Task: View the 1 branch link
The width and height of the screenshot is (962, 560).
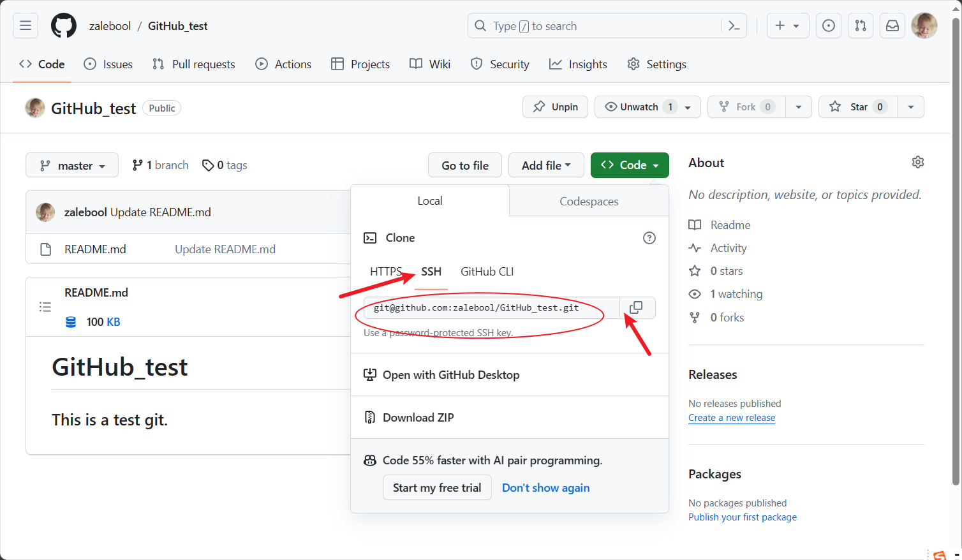Action: tap(160, 165)
